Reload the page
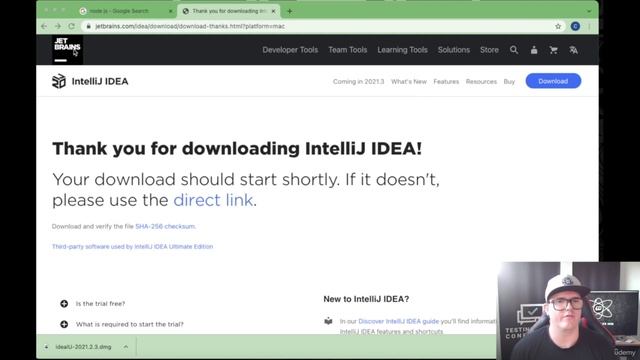 coord(71,26)
